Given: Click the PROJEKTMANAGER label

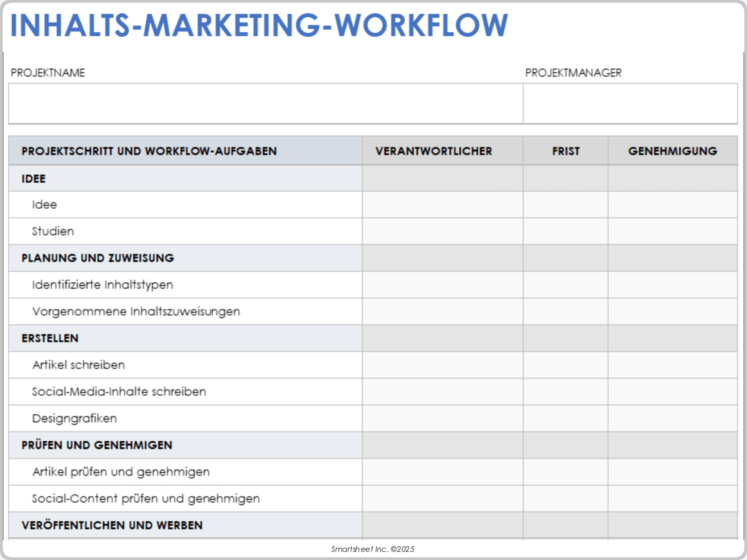Looking at the screenshot, I should [x=573, y=73].
